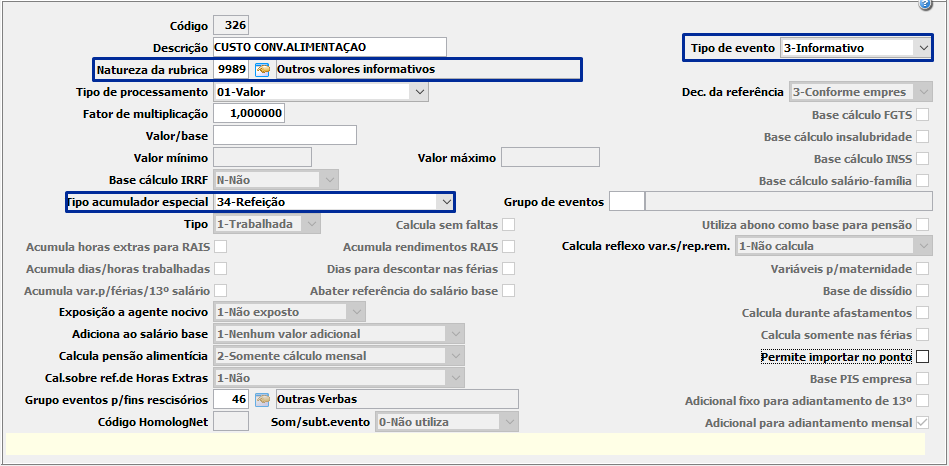Open Calcula pensão alimentícia dropdown

[339, 356]
